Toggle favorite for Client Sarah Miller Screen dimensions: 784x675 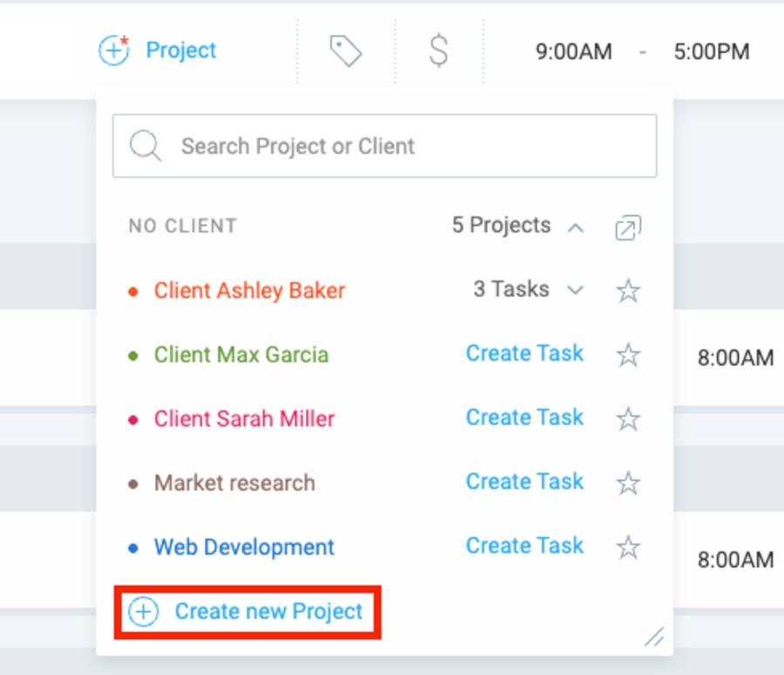click(628, 418)
